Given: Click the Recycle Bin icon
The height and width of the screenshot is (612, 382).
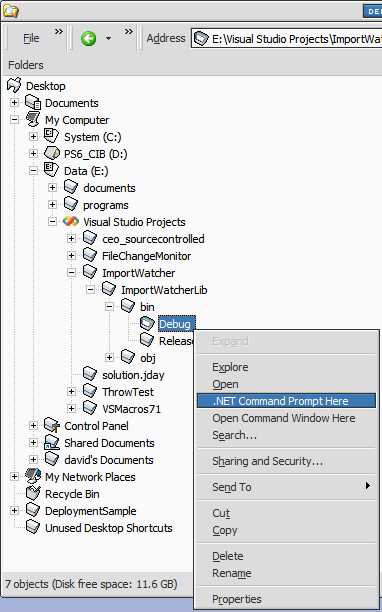Looking at the screenshot, I should [33, 494].
